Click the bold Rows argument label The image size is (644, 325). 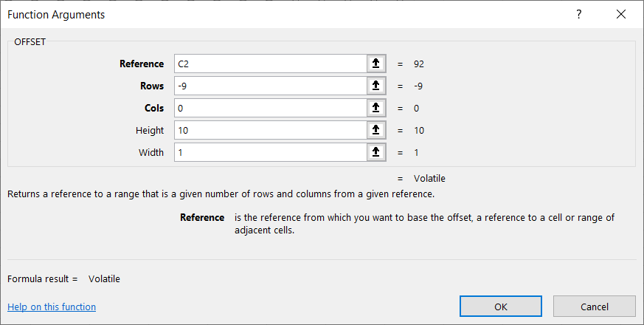point(152,86)
